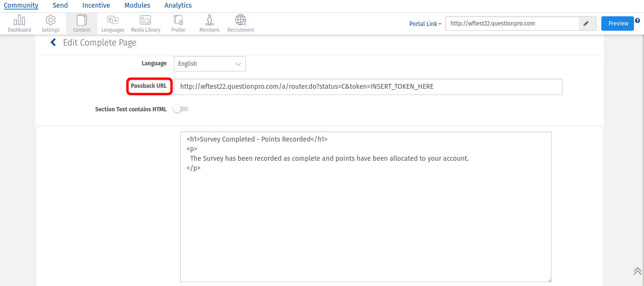The image size is (644, 286).
Task: Toggle Section Text contains HTML switch
Action: point(181,109)
